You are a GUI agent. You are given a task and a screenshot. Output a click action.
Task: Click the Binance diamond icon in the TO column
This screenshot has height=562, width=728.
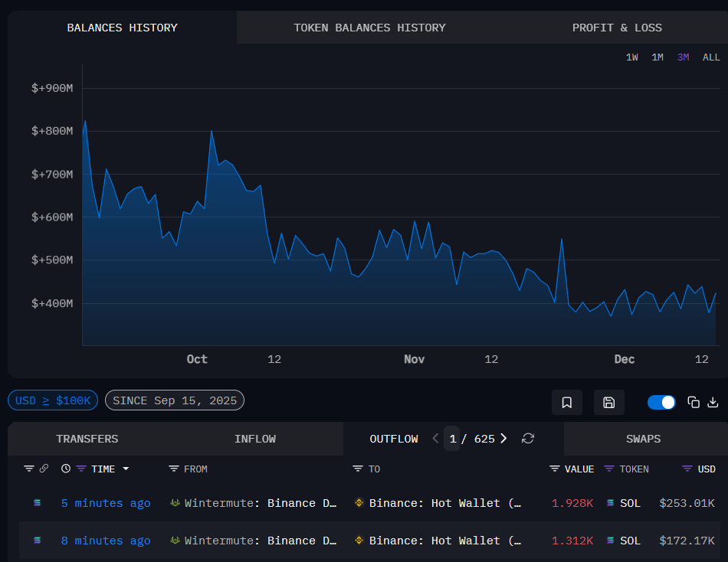click(359, 503)
